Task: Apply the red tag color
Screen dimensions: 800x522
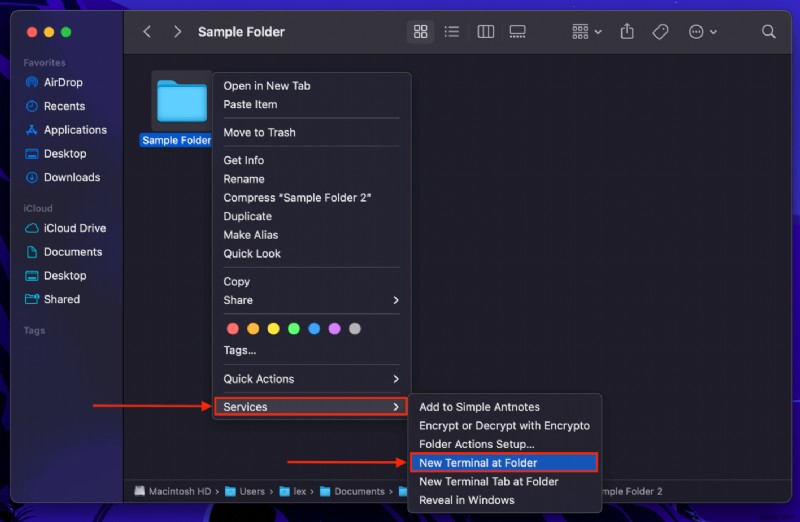Action: point(233,329)
